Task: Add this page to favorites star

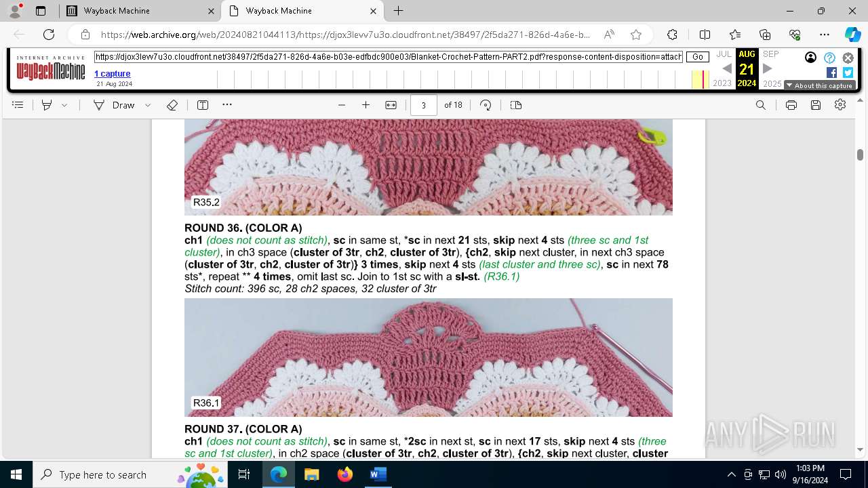Action: pyautogui.click(x=636, y=35)
